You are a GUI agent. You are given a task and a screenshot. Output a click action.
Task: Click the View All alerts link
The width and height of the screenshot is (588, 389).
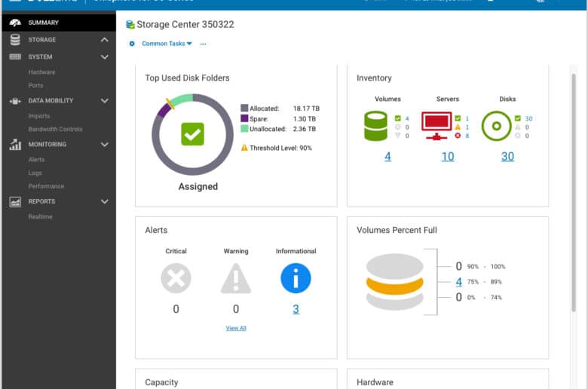(x=236, y=328)
